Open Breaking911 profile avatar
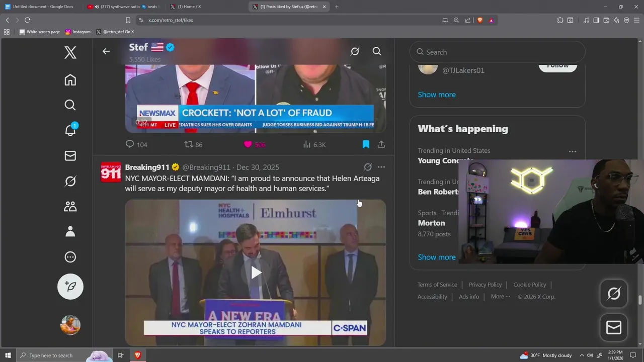 pos(111,172)
